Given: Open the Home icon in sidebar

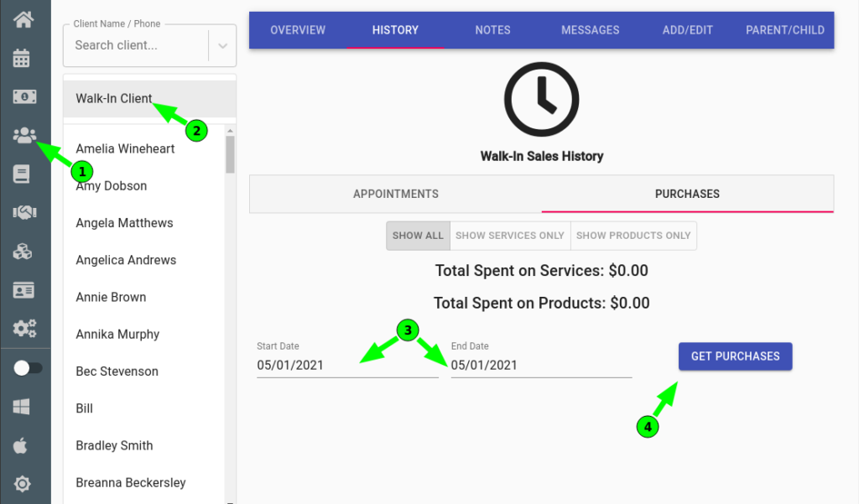Looking at the screenshot, I should tap(23, 20).
